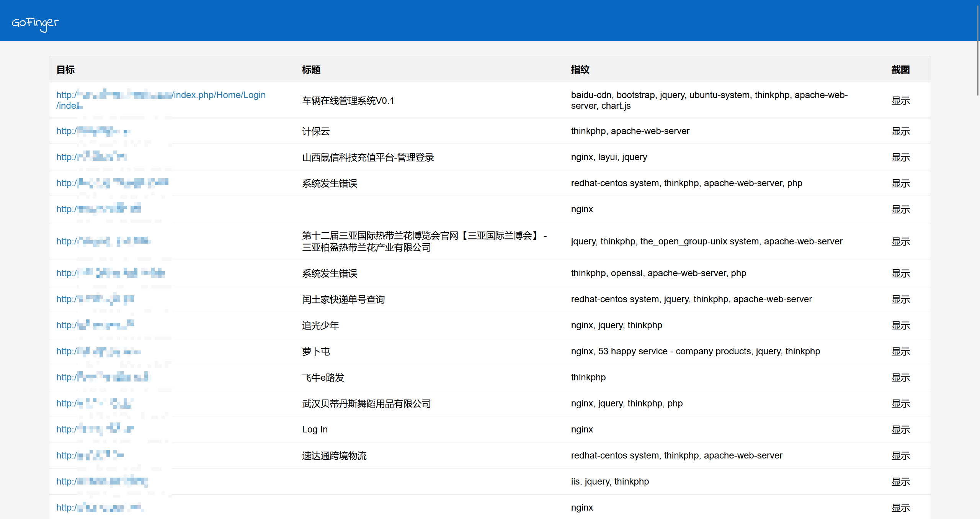
Task: Open the index.php/Home/Login target link
Action: point(161,100)
